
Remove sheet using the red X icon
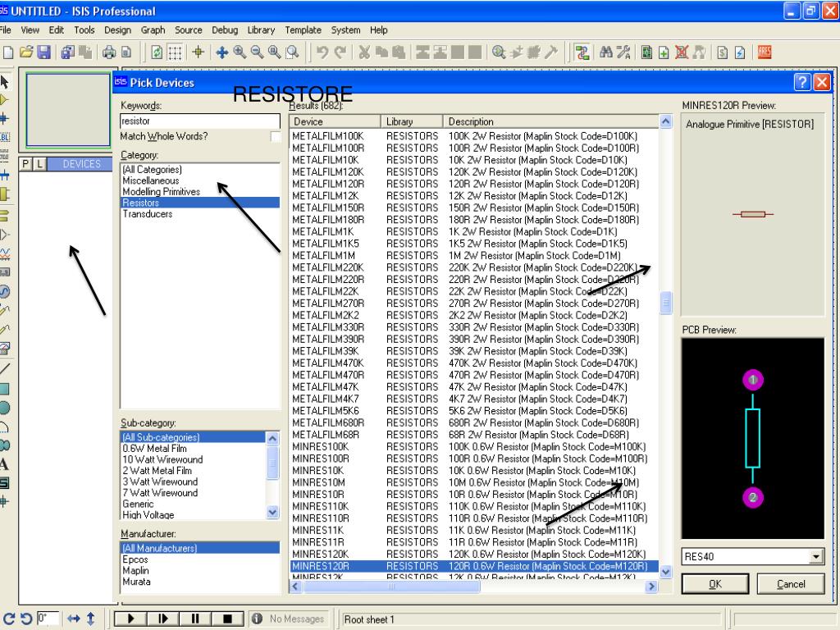pos(682,52)
